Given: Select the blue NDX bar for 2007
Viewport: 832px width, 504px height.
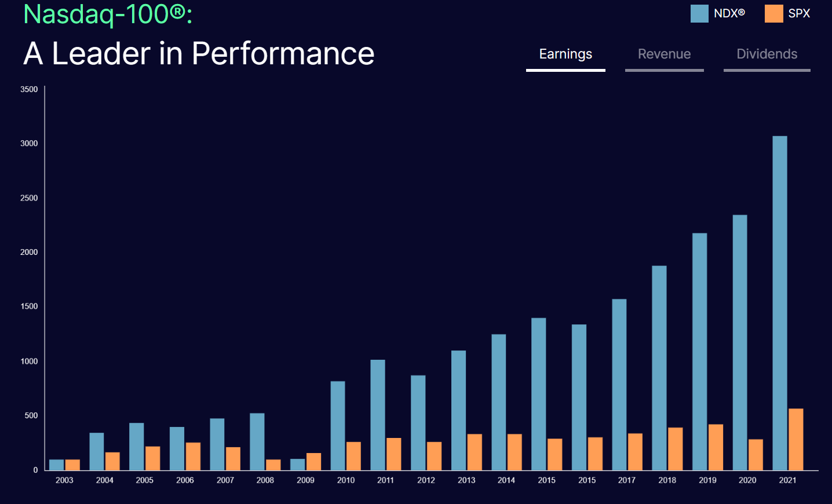Looking at the screenshot, I should (217, 444).
